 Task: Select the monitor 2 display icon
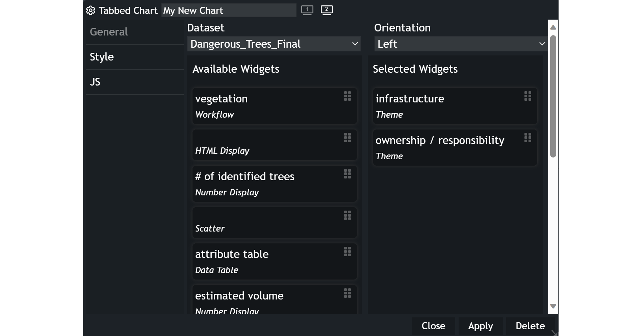tap(327, 10)
